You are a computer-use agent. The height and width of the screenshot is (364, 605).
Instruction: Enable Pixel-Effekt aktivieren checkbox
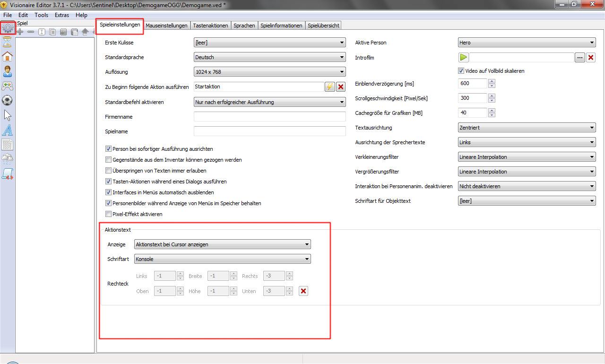pyautogui.click(x=109, y=214)
